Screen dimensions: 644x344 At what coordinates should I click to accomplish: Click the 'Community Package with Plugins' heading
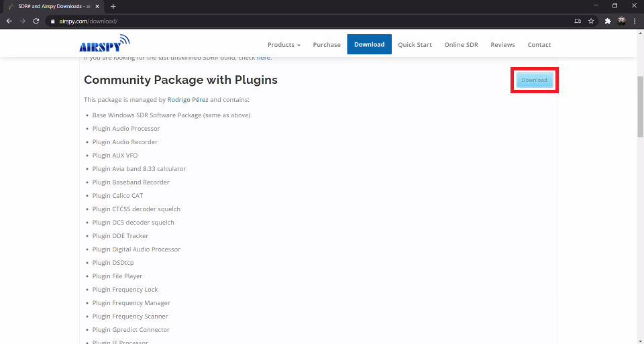(180, 80)
